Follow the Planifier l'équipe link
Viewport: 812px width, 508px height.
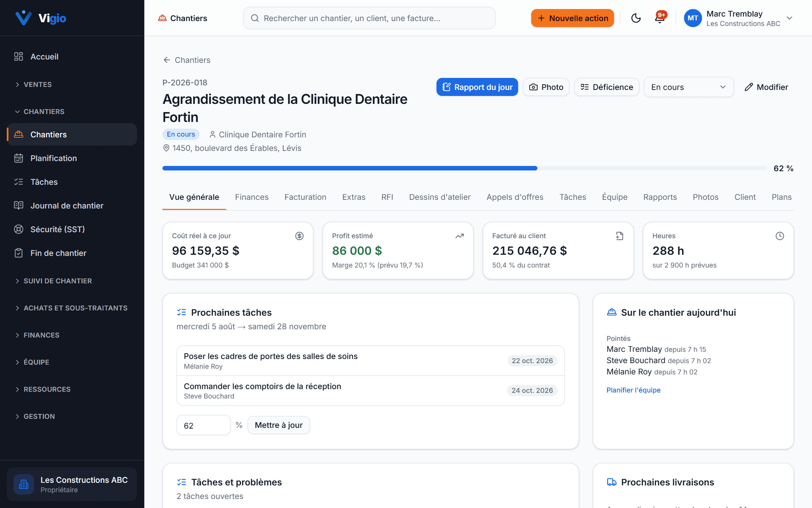coord(633,390)
